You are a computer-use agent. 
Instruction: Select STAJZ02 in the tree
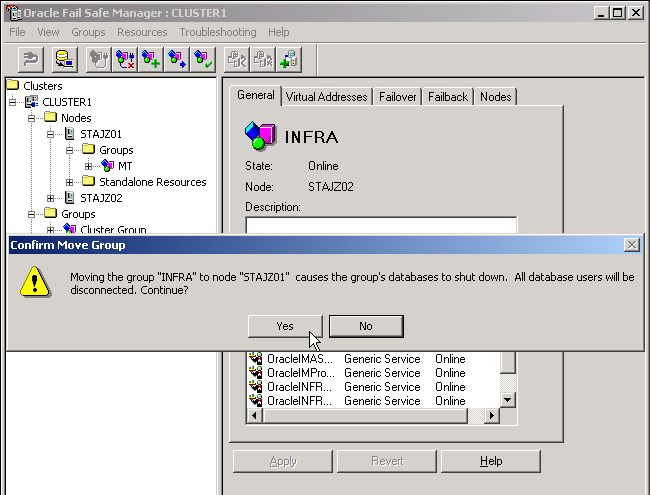point(101,198)
